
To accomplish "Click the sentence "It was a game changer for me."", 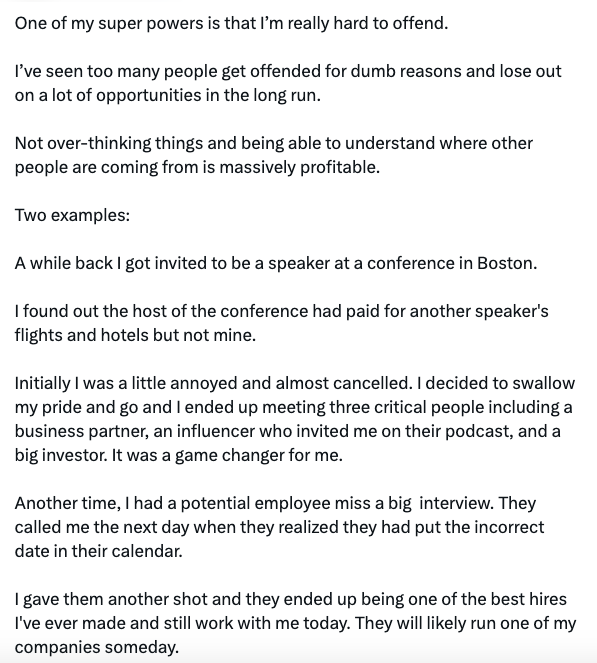I will point(227,456).
